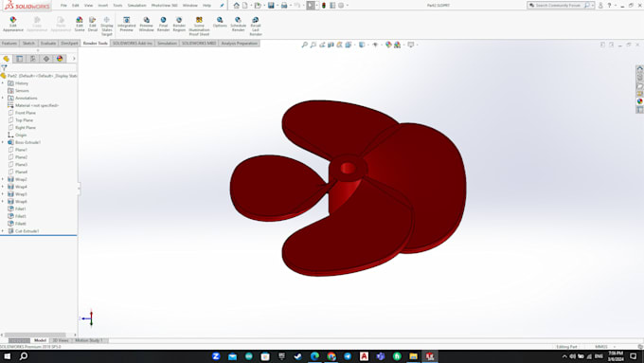The height and width of the screenshot is (363, 644).
Task: Click the Home icon in the top toolbar
Action: point(236,6)
